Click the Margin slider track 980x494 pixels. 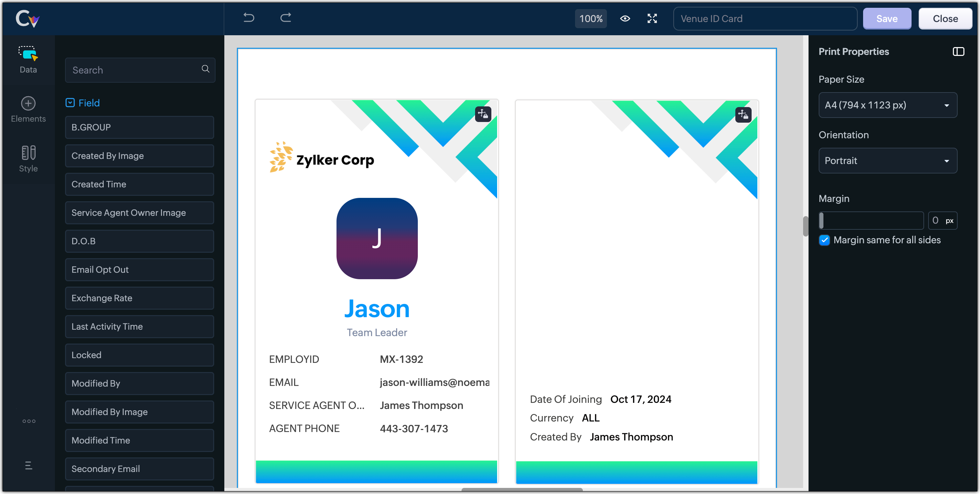tap(871, 221)
